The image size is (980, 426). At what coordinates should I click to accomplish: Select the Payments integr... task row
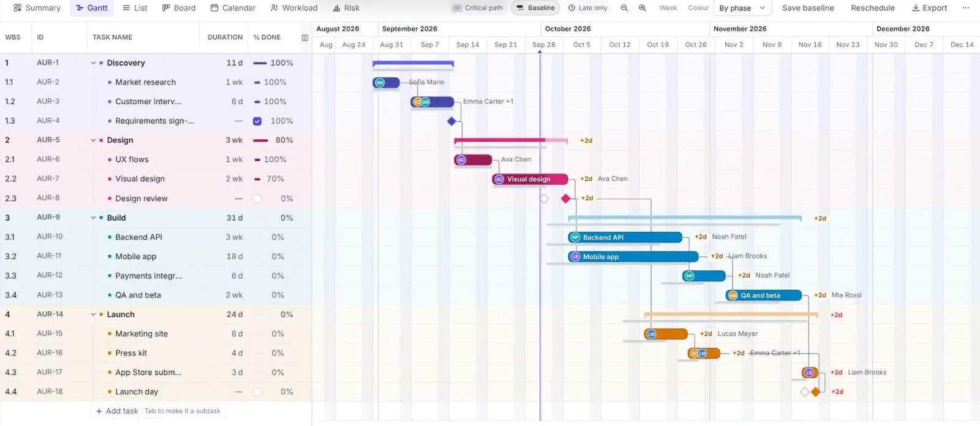pyautogui.click(x=156, y=276)
